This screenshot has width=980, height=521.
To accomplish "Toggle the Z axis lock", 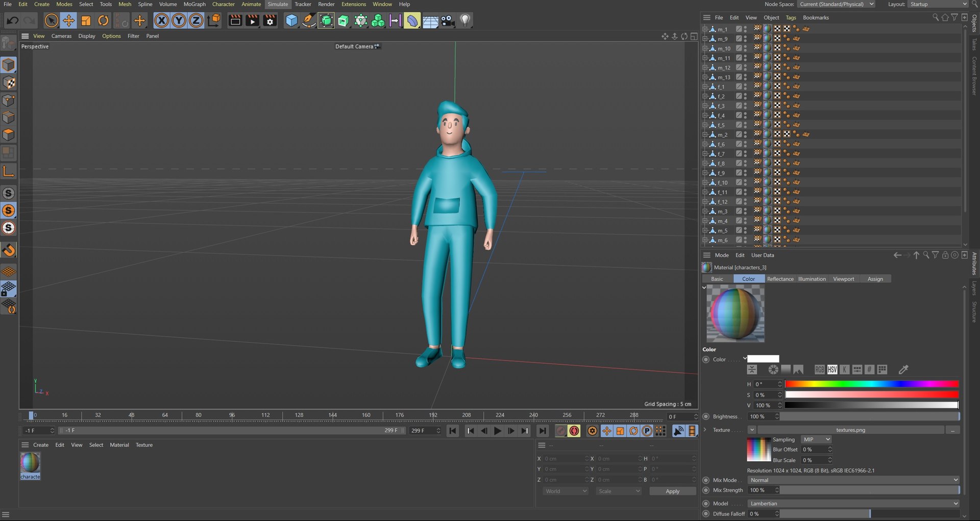I will click(x=196, y=21).
